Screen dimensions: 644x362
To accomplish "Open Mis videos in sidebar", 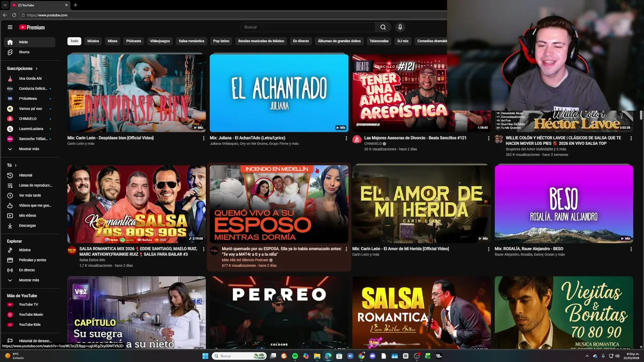I will tap(30, 215).
